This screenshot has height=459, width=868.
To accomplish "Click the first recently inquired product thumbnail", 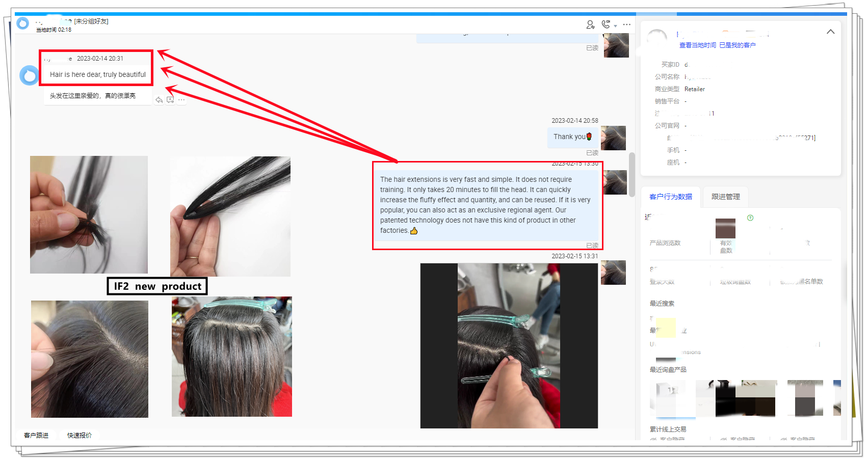I will [668, 398].
